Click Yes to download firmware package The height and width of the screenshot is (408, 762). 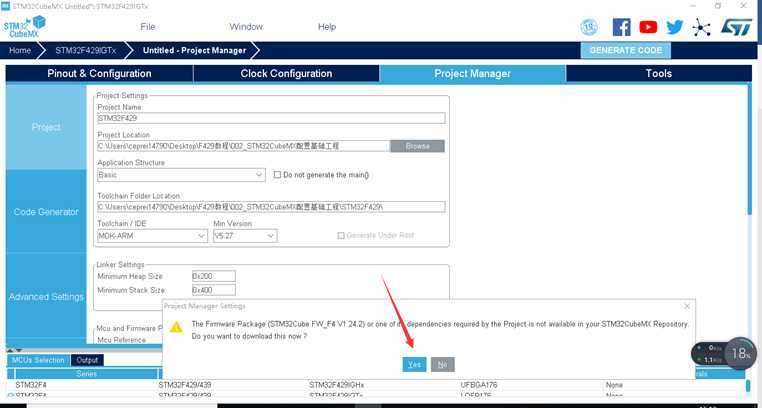pyautogui.click(x=415, y=364)
